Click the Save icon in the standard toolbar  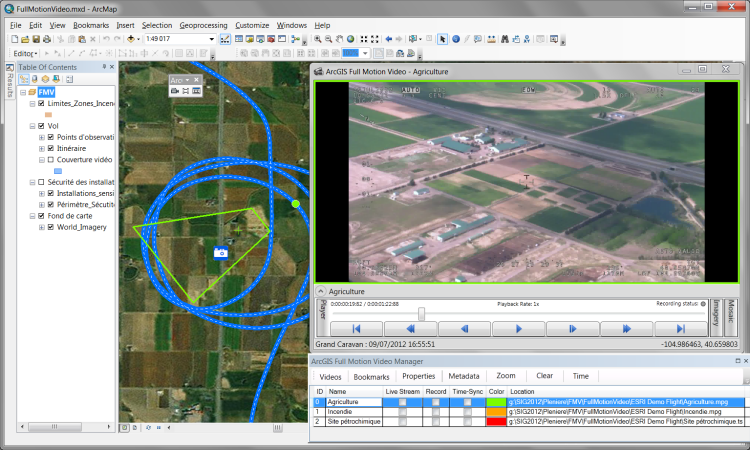37,39
